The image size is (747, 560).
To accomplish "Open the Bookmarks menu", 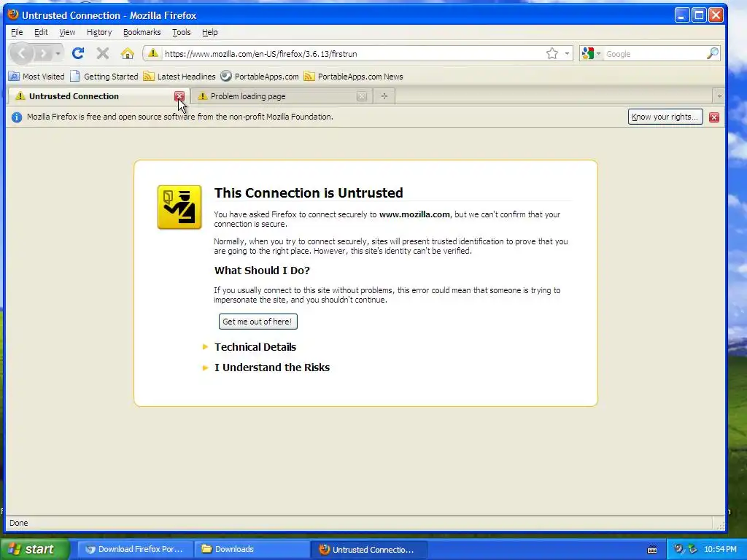I will pos(142,32).
